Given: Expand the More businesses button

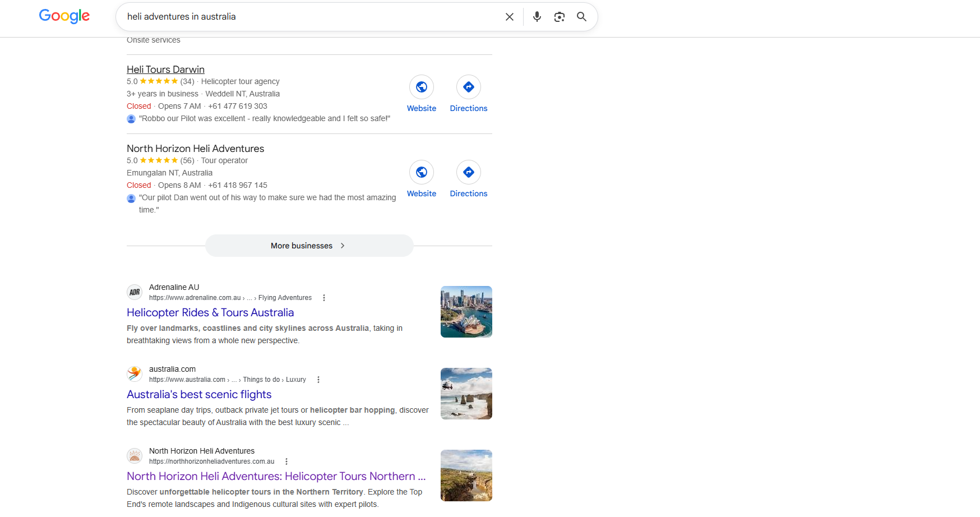Looking at the screenshot, I should point(309,246).
